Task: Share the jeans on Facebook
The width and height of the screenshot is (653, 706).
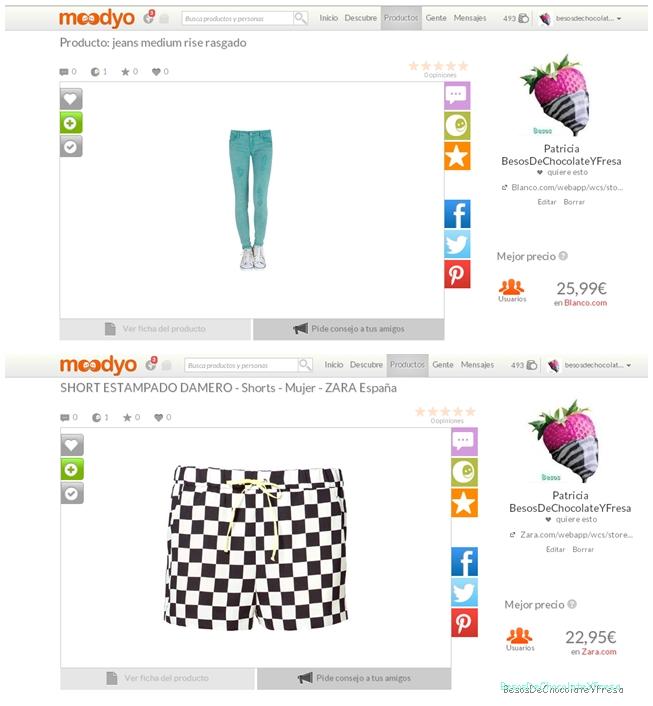Action: pyautogui.click(x=457, y=214)
